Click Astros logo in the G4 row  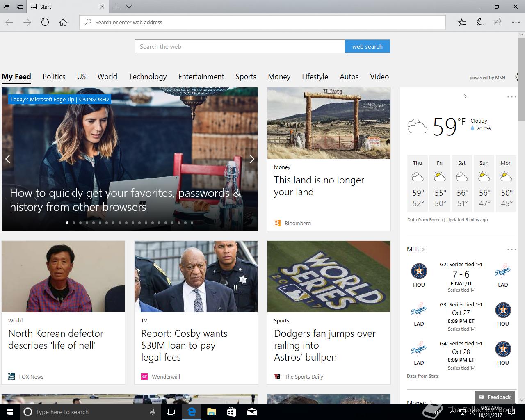click(503, 349)
